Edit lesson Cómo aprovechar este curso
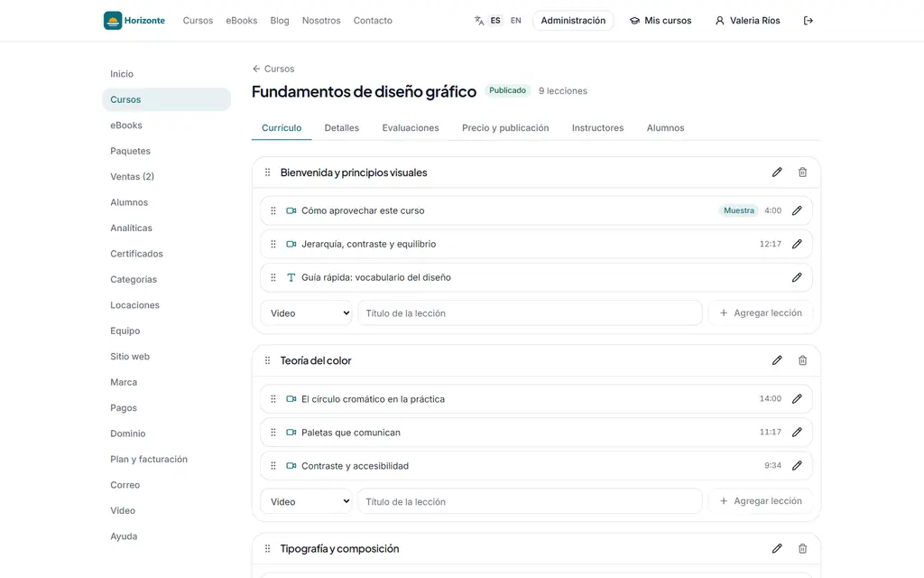Image resolution: width=924 pixels, height=578 pixels. point(797,210)
